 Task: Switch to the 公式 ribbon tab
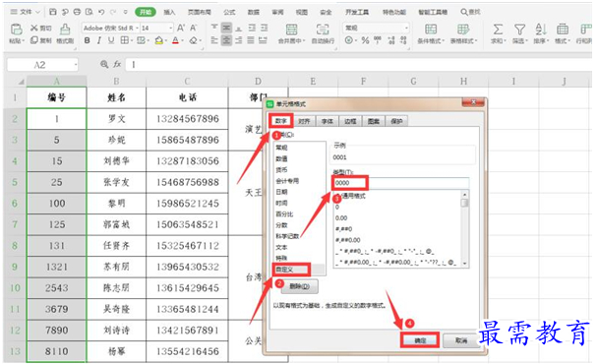[229, 12]
